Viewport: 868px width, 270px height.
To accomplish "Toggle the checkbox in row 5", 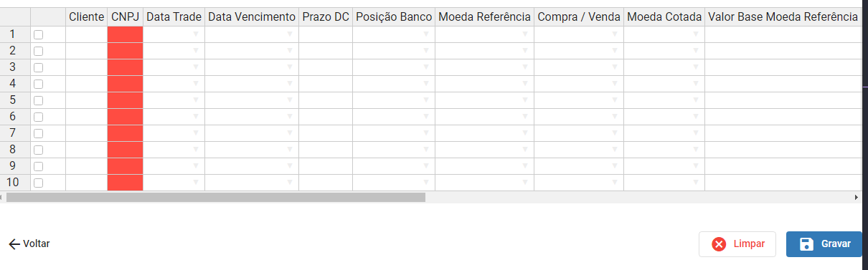I will point(39,100).
